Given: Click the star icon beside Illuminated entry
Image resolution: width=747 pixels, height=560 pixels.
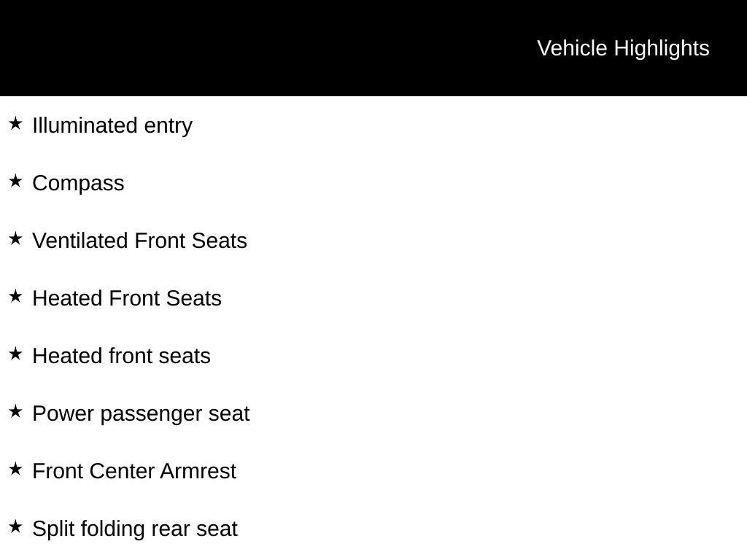Looking at the screenshot, I should [x=15, y=123].
